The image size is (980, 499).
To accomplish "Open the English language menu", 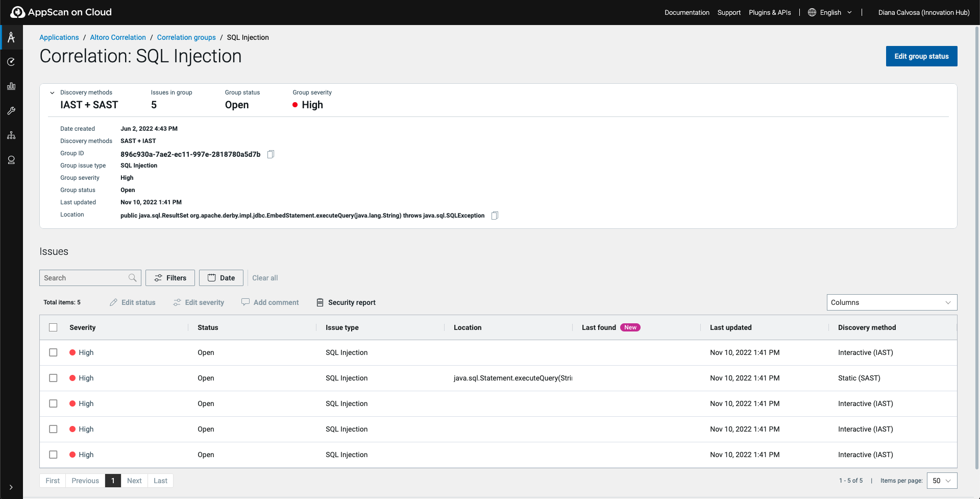I will pos(829,12).
